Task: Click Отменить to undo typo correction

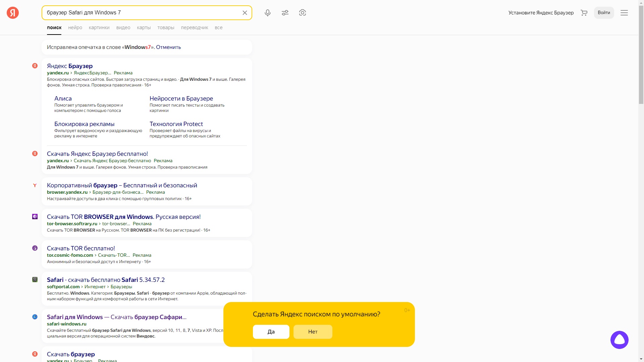Action: point(168,47)
